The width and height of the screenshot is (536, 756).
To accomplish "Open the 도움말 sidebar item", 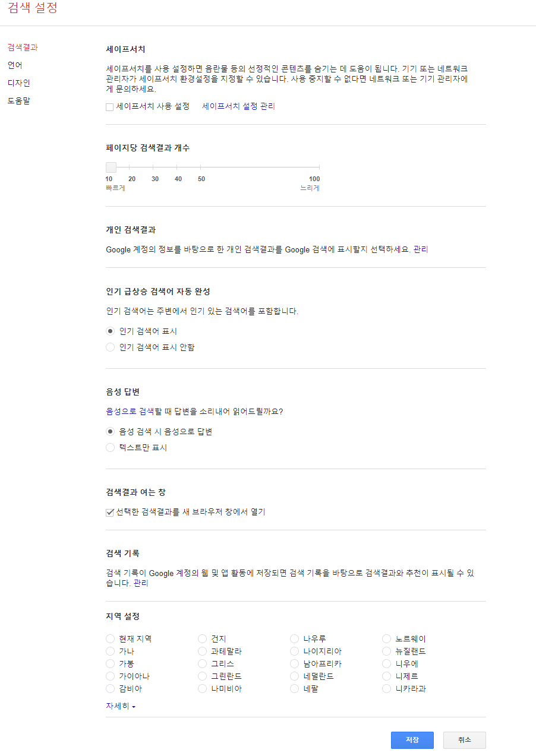I will click(18, 101).
